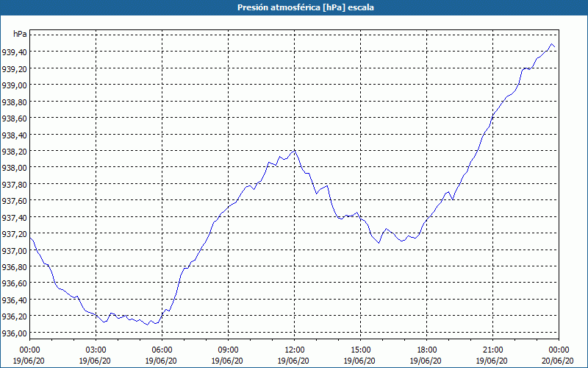Click the 09:00 time label on x-axis
Image resolution: width=588 pixels, height=368 pixels.
coord(229,350)
